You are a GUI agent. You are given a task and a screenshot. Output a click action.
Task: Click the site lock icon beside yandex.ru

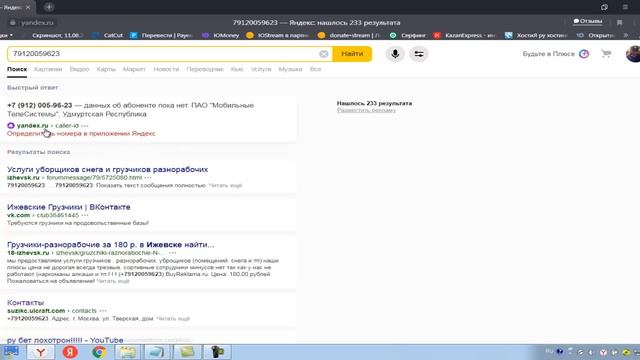[13, 23]
